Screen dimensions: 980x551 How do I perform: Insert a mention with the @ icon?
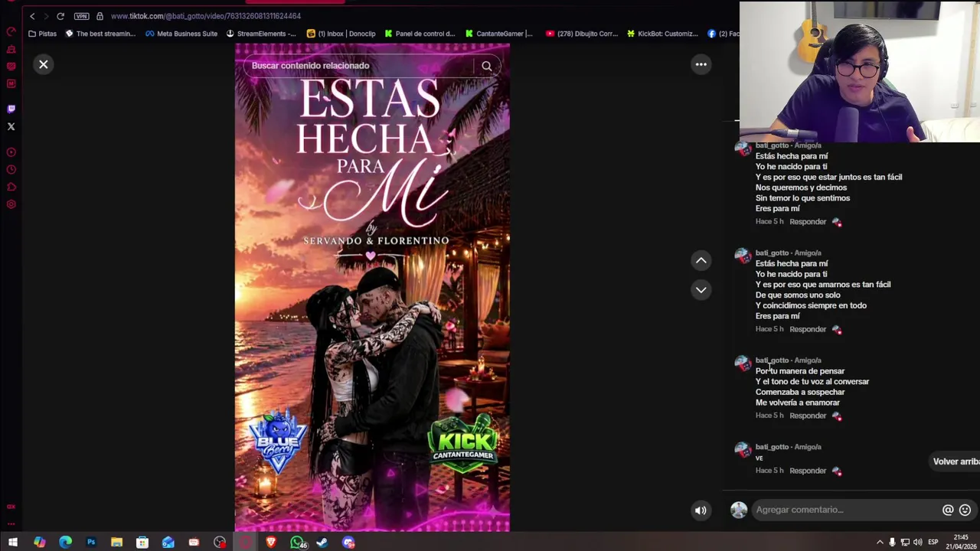(x=948, y=510)
